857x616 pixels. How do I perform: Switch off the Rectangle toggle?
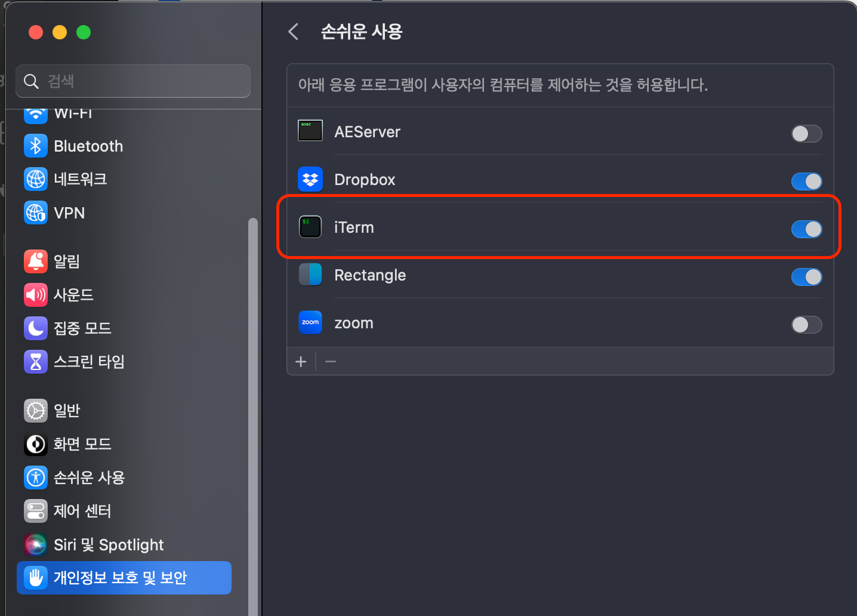pyautogui.click(x=806, y=277)
